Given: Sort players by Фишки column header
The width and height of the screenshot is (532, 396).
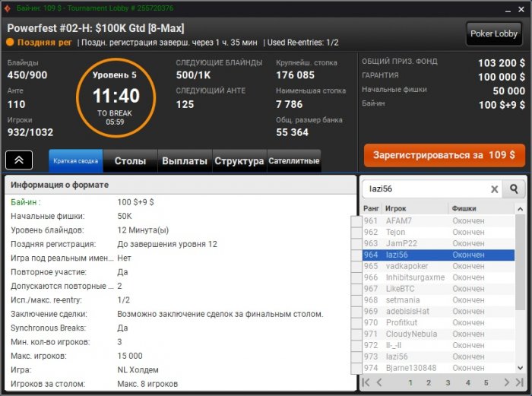Looking at the screenshot, I should click(481, 208).
